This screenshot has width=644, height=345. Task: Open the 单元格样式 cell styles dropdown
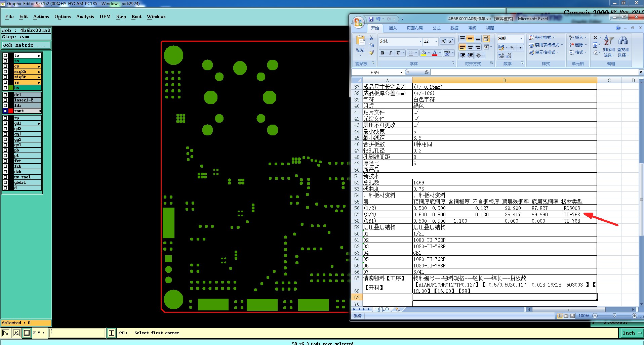click(544, 52)
